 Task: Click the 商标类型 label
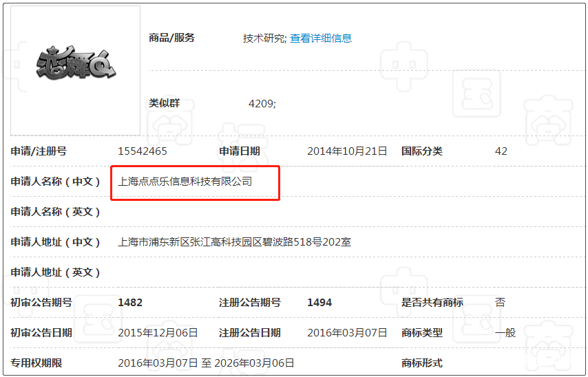click(422, 333)
